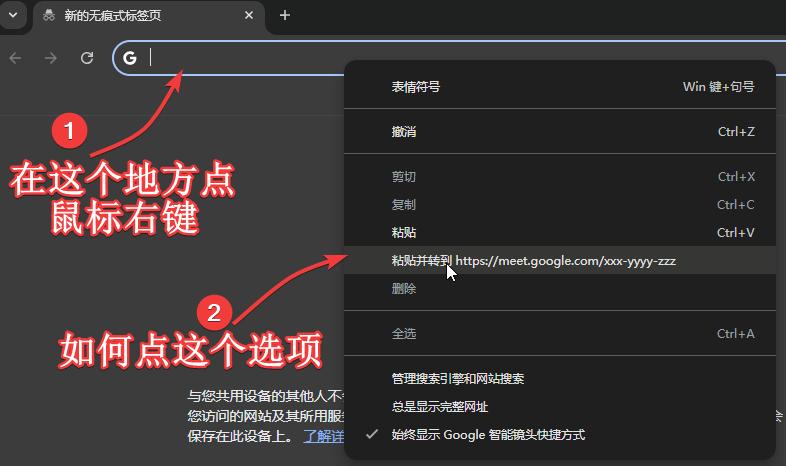Go forward with the forward arrow
Viewport: 786px width, 466px height.
(51, 58)
